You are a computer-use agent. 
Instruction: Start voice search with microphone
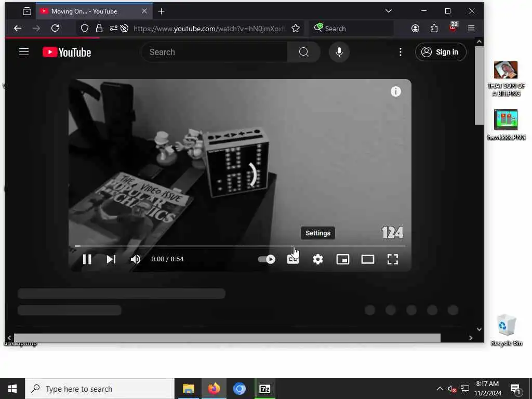(339, 52)
